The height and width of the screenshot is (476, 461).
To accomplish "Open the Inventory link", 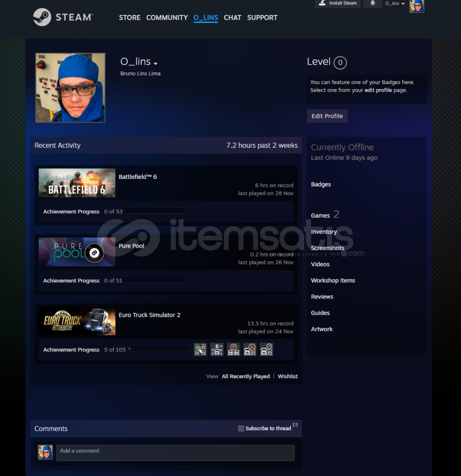I will tap(324, 232).
